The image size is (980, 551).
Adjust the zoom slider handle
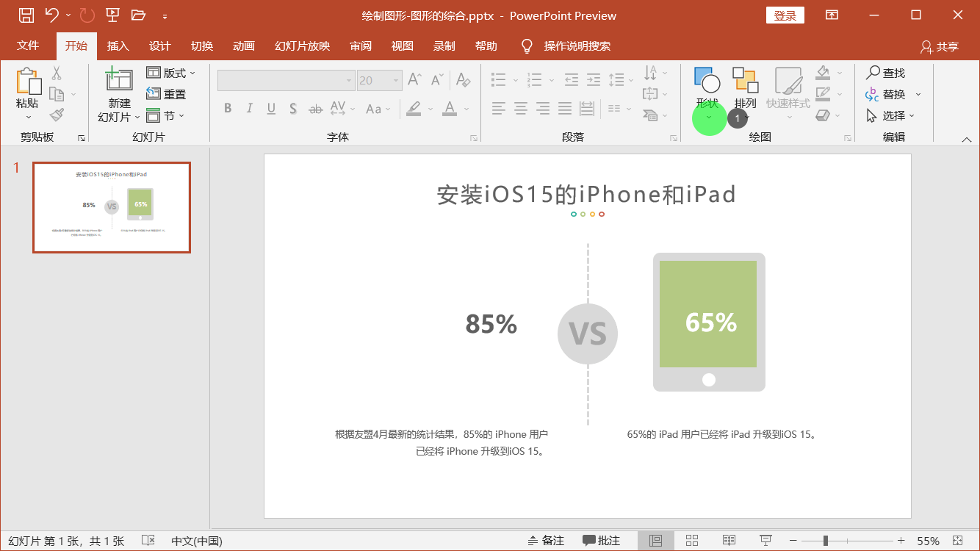tap(826, 541)
